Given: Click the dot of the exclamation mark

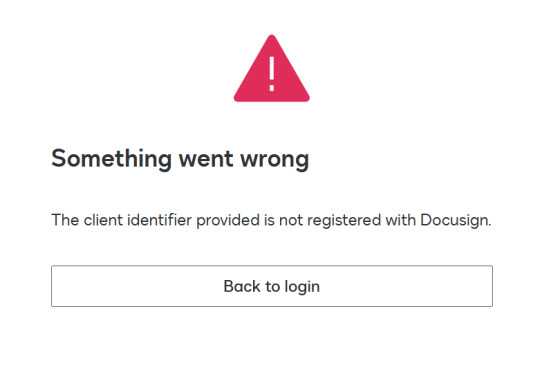Looking at the screenshot, I should (x=271, y=89).
